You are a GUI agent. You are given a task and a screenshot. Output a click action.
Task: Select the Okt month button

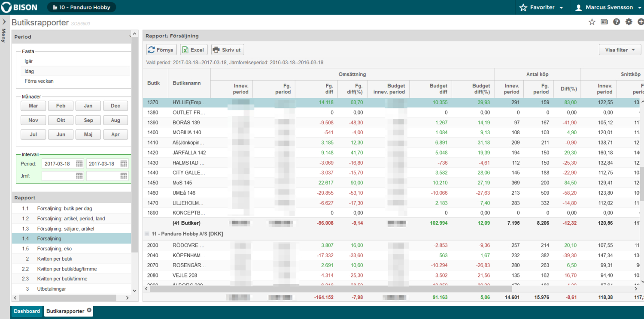(61, 120)
